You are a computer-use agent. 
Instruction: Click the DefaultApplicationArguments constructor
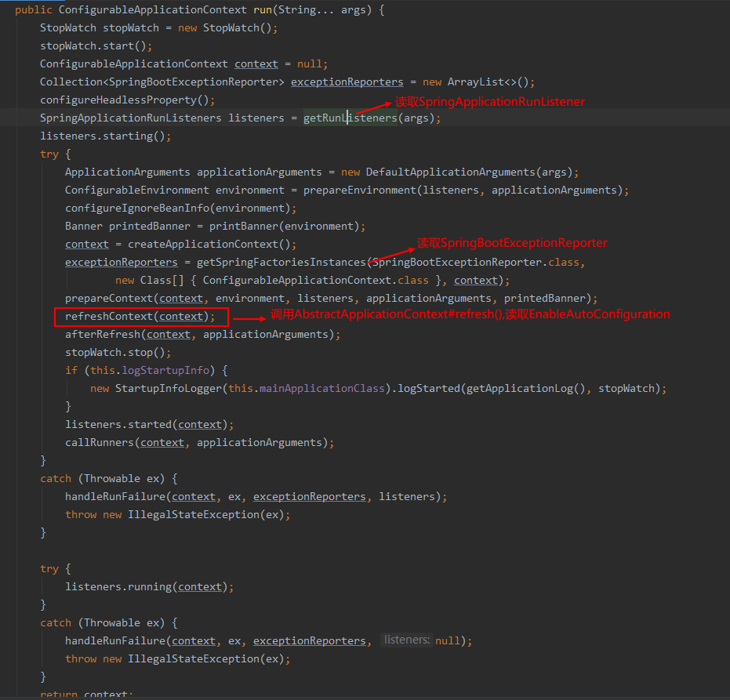pos(450,172)
